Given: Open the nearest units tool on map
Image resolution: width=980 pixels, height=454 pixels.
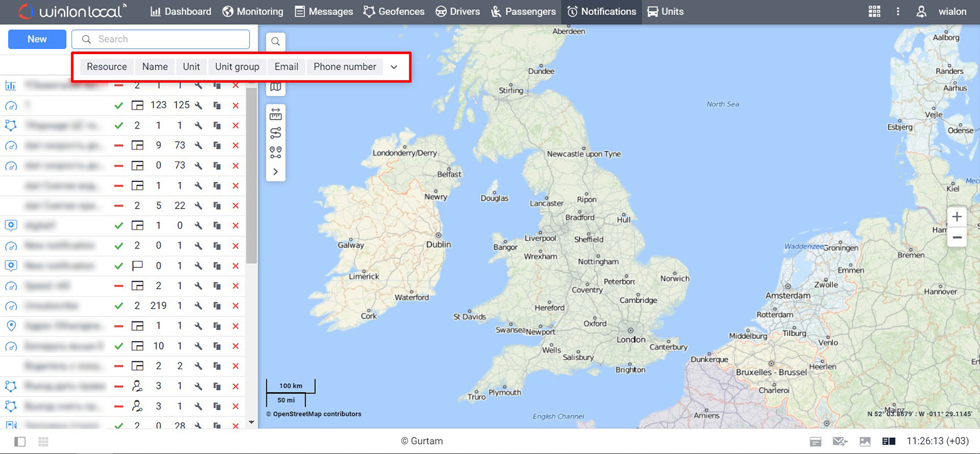Looking at the screenshot, I should 276,152.
